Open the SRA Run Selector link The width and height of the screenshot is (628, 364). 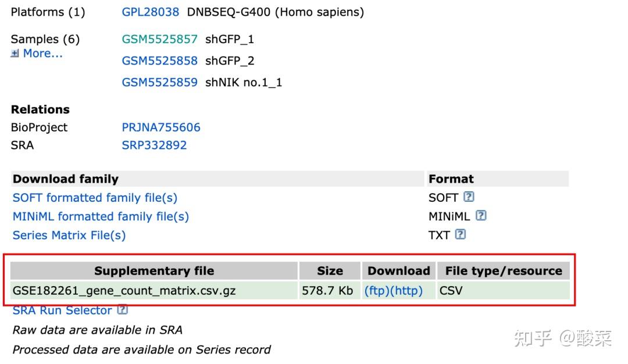point(62,311)
